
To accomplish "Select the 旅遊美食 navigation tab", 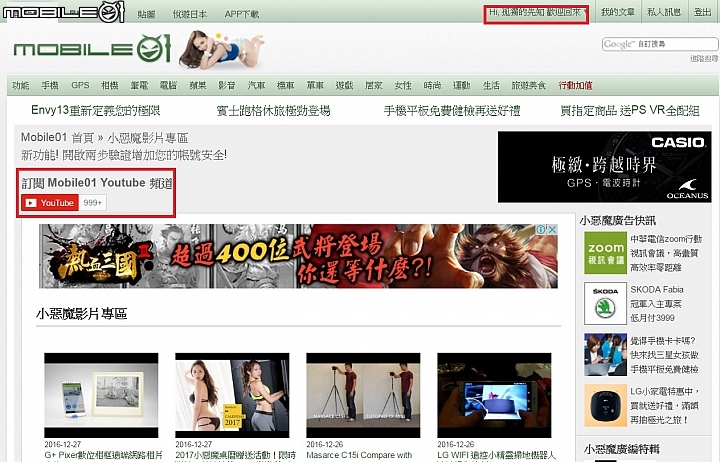I will (529, 85).
